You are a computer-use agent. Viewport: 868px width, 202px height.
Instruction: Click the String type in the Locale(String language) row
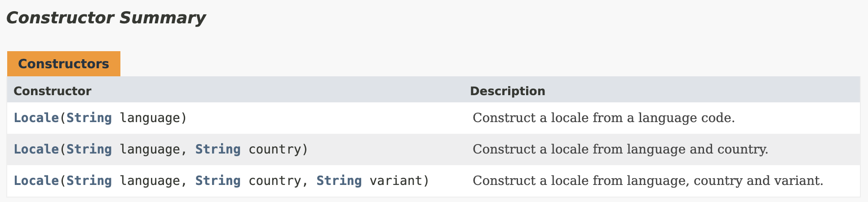(89, 118)
